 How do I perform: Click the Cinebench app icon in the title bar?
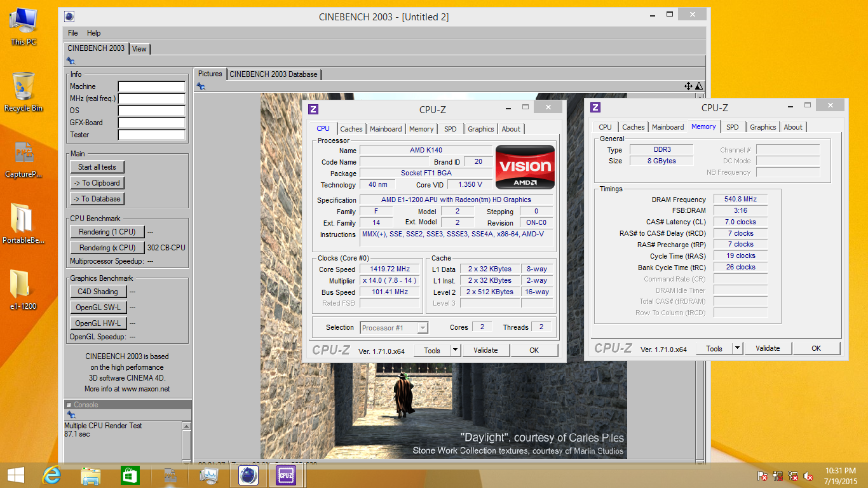(x=69, y=17)
